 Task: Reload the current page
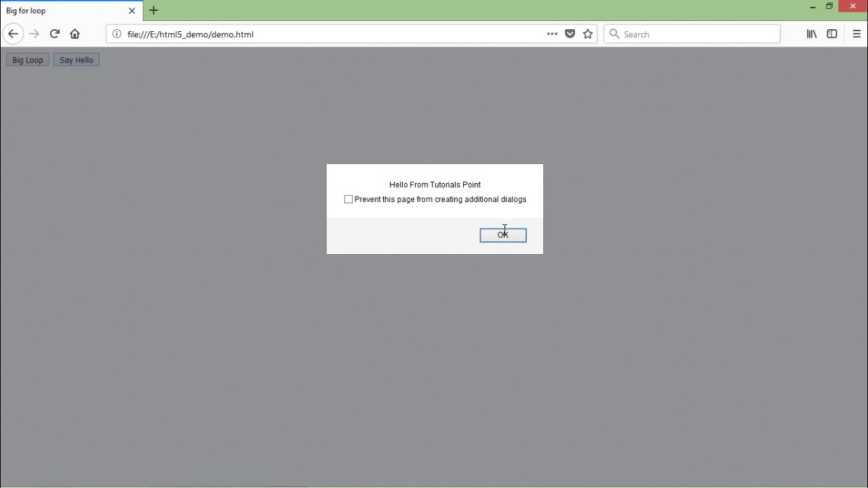[x=54, y=34]
